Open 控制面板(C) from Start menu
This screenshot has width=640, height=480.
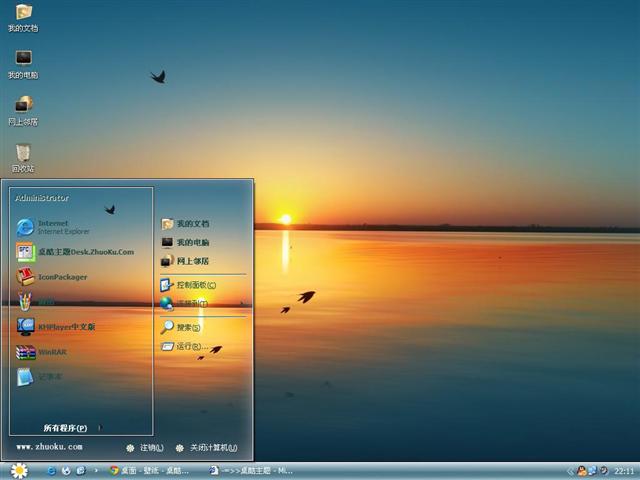[195, 285]
